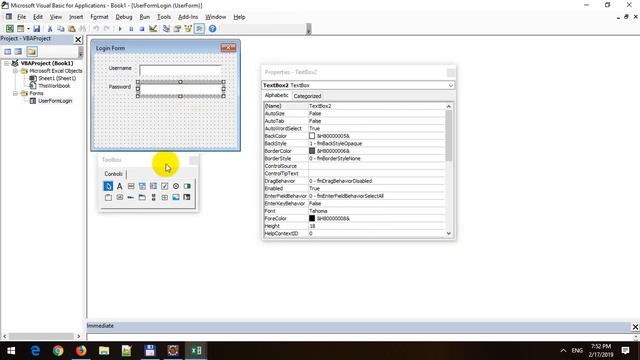Switch to Alphabetic tab in Properties
This screenshot has width=640, height=360.
click(x=276, y=95)
